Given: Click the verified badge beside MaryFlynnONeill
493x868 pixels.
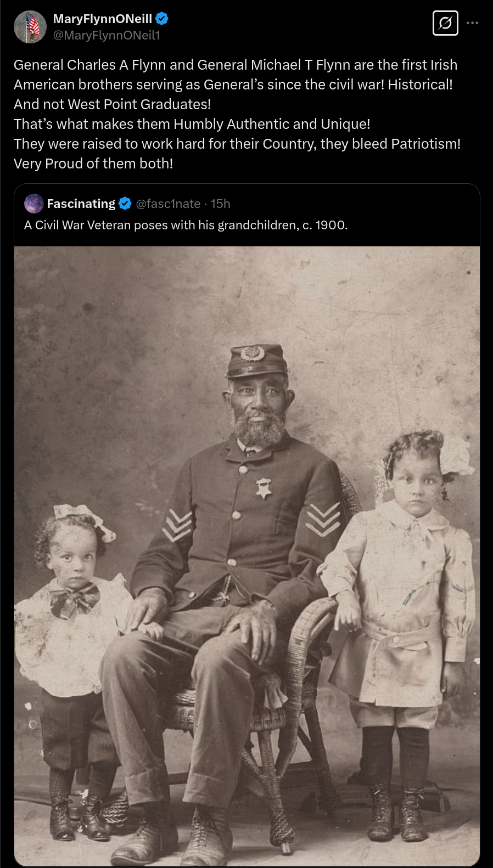Looking at the screenshot, I should (161, 19).
